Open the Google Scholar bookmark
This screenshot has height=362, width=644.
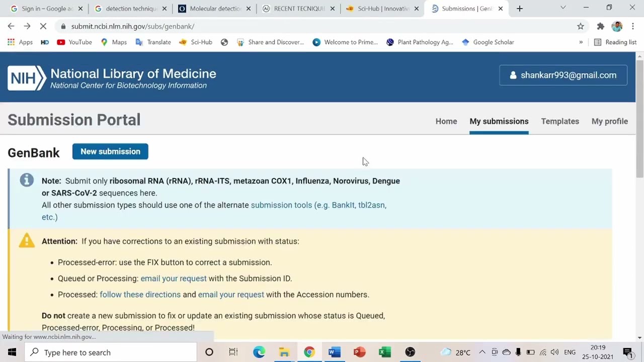(x=488, y=42)
